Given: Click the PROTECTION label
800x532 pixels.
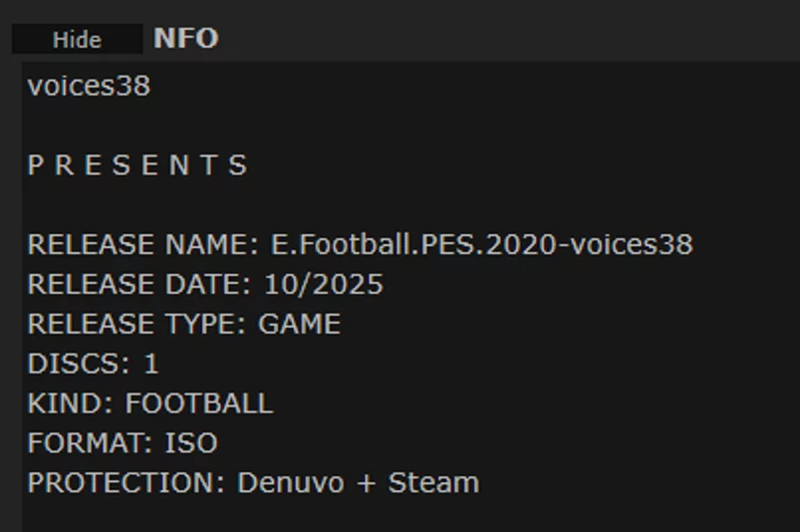Looking at the screenshot, I should coord(127,483).
